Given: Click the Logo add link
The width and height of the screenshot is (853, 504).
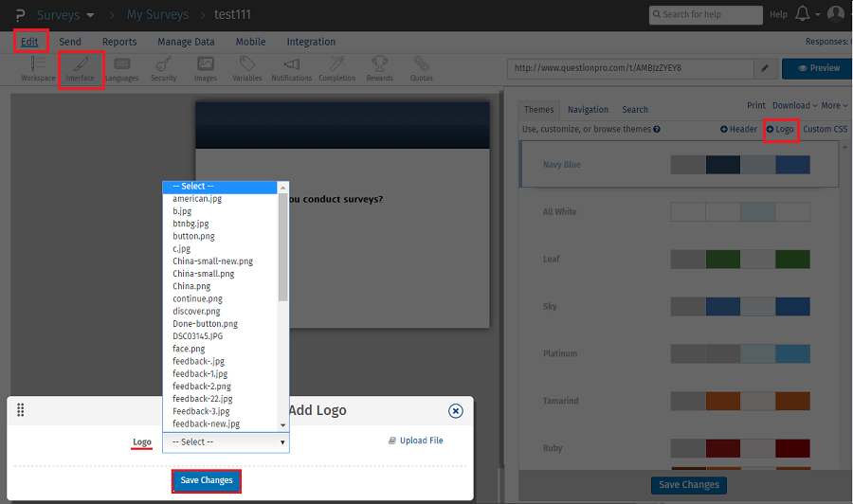Looking at the screenshot, I should 781,130.
